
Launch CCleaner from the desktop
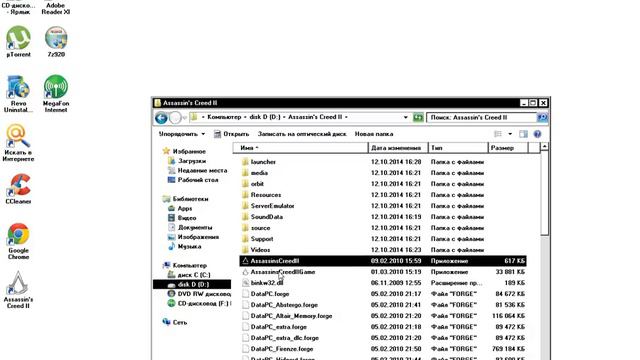(18, 189)
